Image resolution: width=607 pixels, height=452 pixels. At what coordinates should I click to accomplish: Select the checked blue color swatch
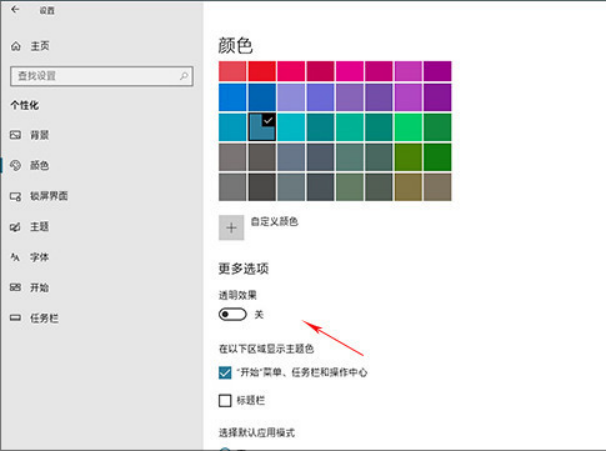click(262, 127)
